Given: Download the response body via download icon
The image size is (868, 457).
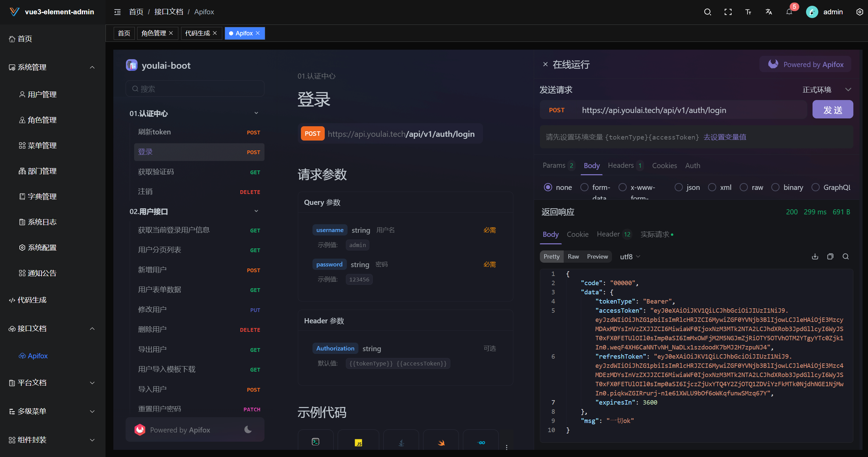Looking at the screenshot, I should click(815, 256).
